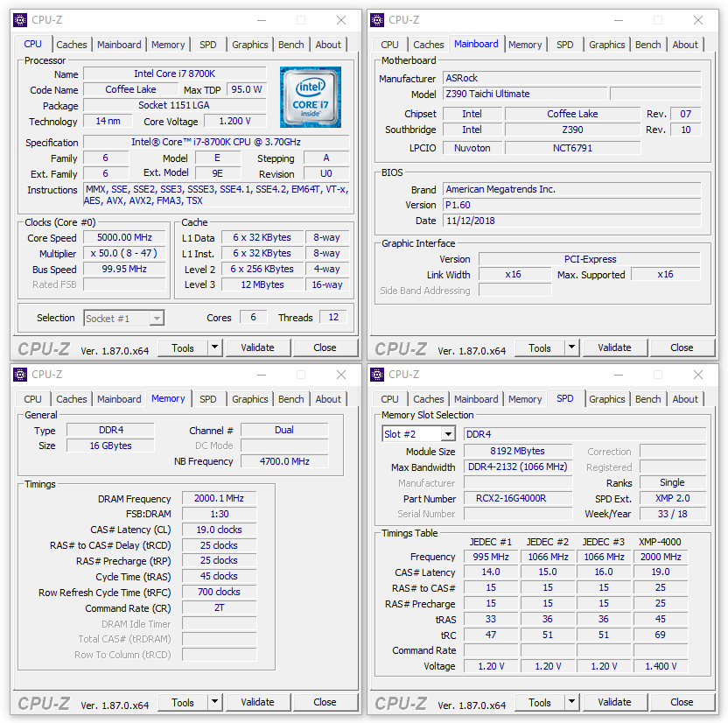Screen dimensions: 728x723
Task: Click the tRFC value 700 clocks
Action: coord(219,592)
